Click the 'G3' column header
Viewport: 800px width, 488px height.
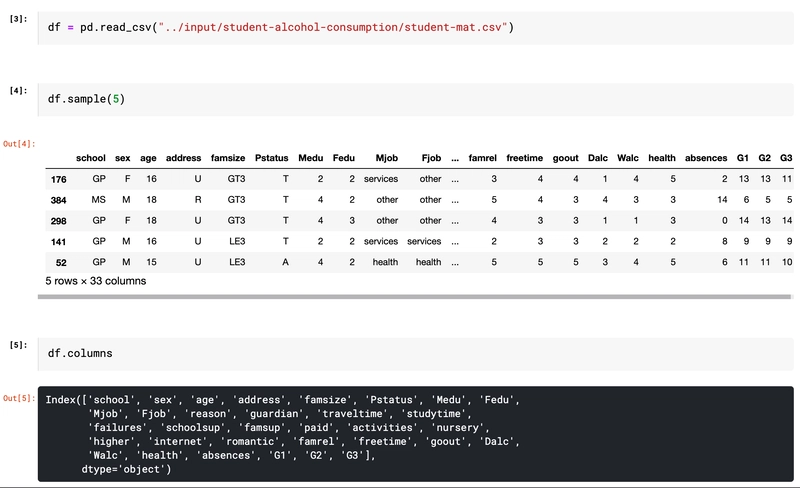coord(786,158)
